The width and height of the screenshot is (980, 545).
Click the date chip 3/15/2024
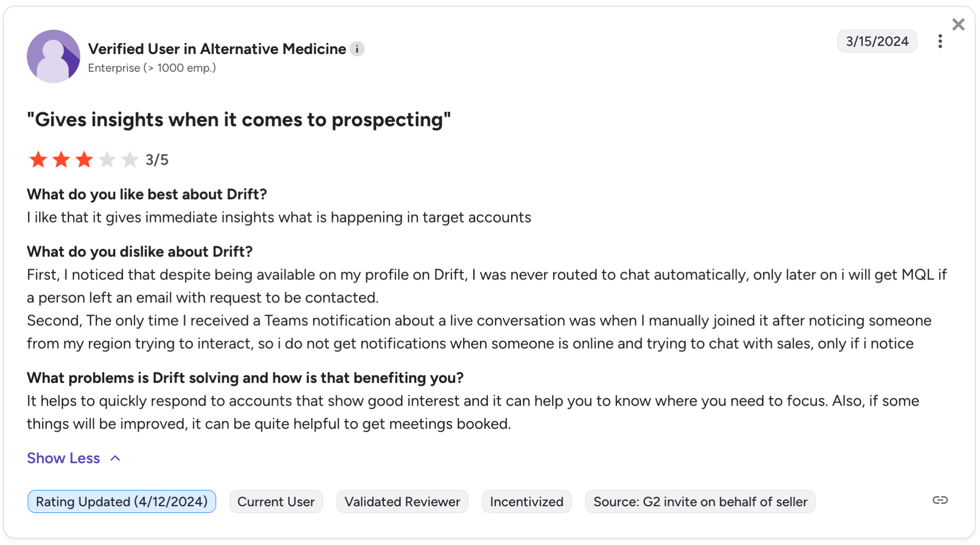click(x=877, y=41)
